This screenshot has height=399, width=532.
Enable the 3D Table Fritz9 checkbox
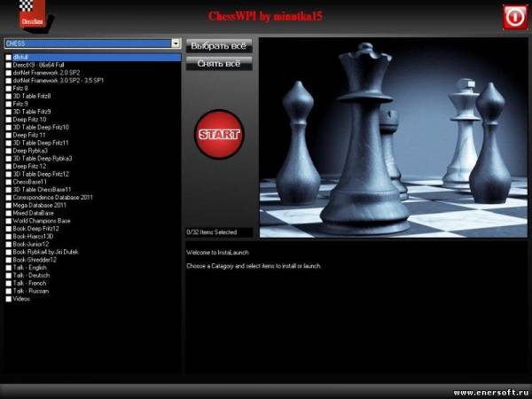[9, 112]
